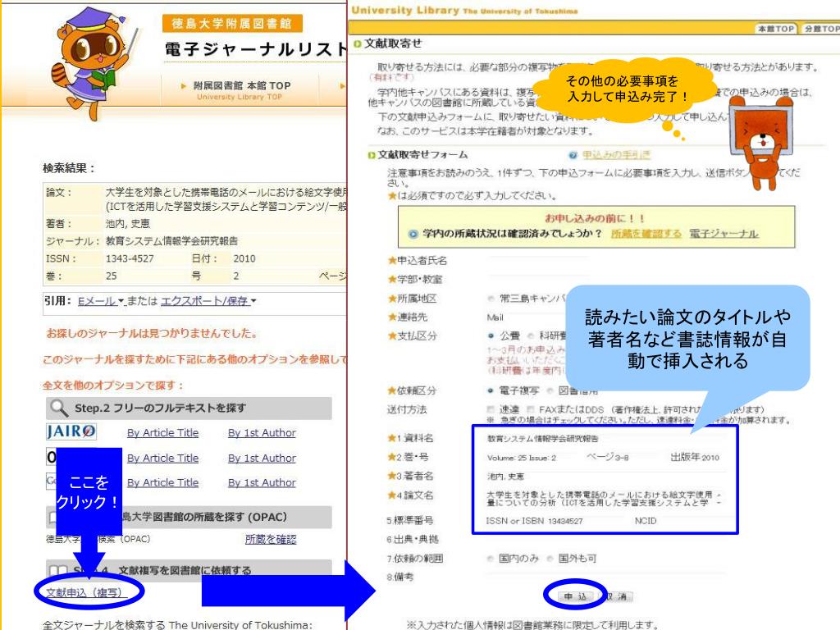This screenshot has height=630, width=840.
Task: Click the ISSN value 1343-4527 in search results
Action: click(x=130, y=258)
